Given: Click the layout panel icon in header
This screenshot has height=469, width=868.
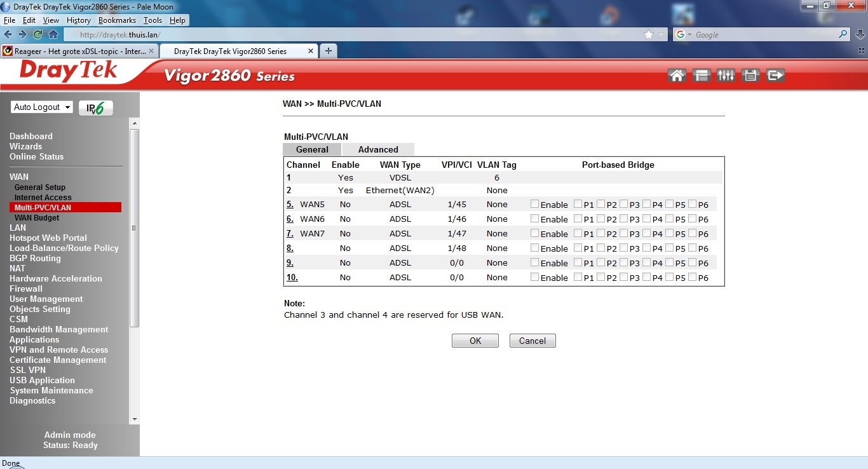Looking at the screenshot, I should click(x=702, y=76).
